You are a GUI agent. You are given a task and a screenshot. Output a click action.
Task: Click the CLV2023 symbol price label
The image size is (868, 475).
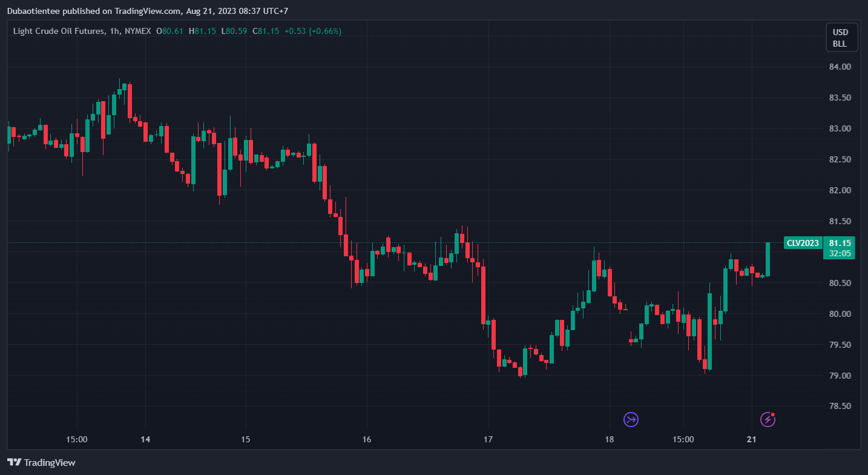pos(802,243)
